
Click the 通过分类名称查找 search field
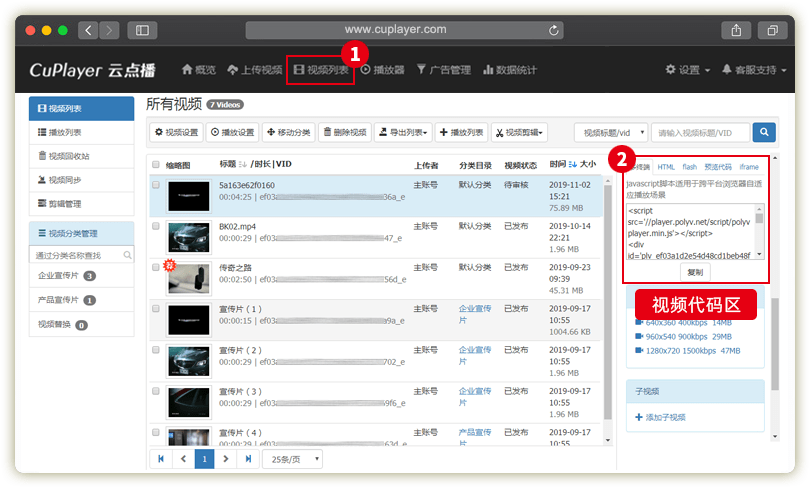(x=81, y=256)
